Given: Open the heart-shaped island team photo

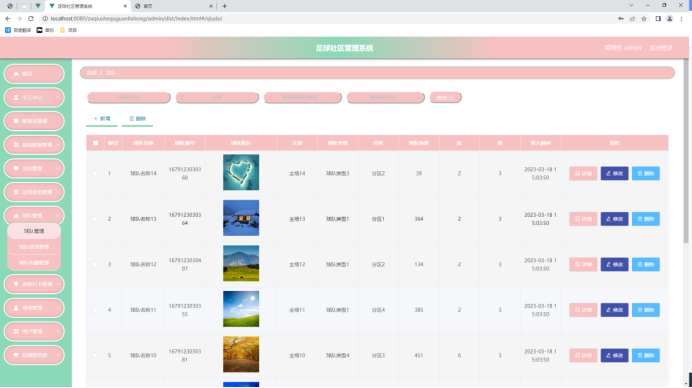Looking at the screenshot, I should pos(241,172).
